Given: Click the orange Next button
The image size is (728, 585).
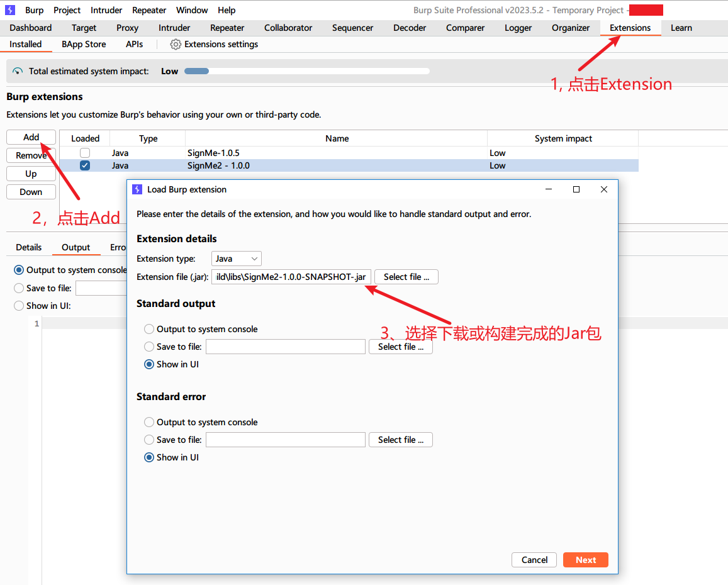Looking at the screenshot, I should (585, 560).
